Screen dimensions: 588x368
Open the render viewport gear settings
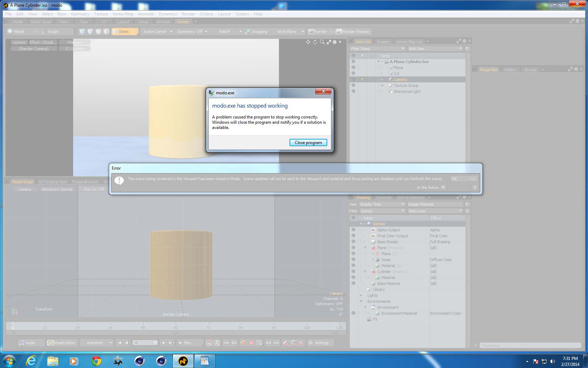(335, 42)
